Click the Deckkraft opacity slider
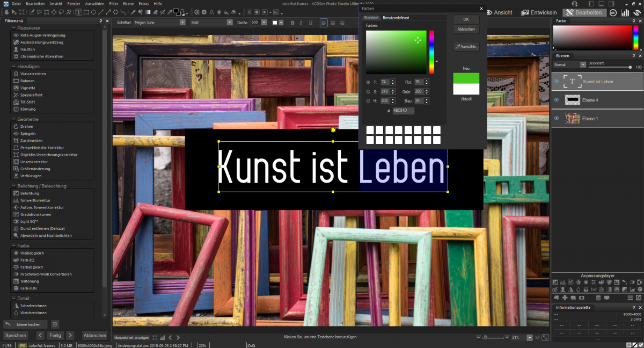The height and width of the screenshot is (348, 644). [610, 67]
